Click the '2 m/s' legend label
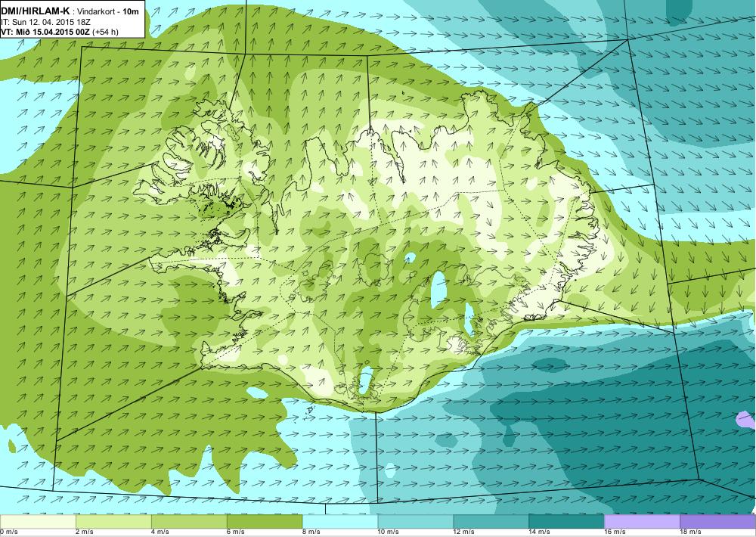Image resolution: width=756 pixels, height=537 pixels. coord(85,532)
